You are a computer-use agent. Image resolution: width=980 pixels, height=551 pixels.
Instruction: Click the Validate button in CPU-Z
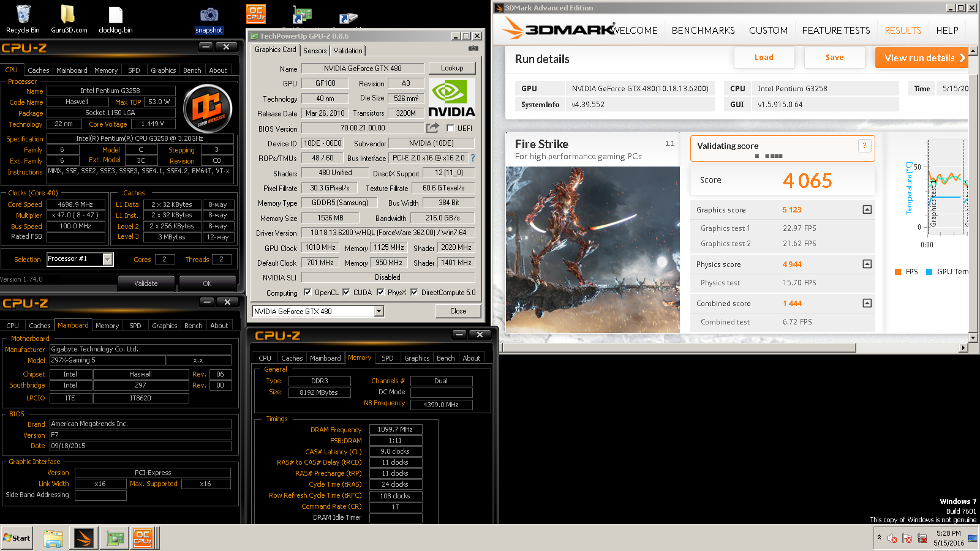pyautogui.click(x=146, y=283)
